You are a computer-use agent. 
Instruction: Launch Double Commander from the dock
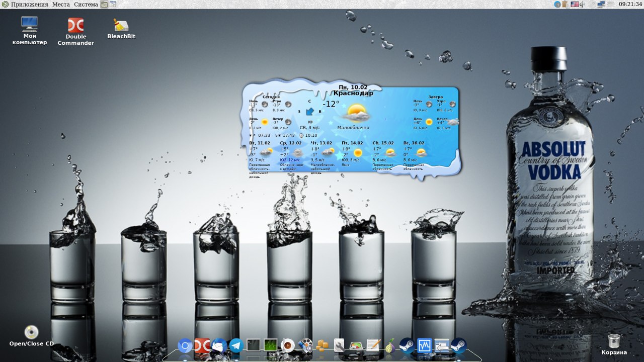click(x=202, y=345)
